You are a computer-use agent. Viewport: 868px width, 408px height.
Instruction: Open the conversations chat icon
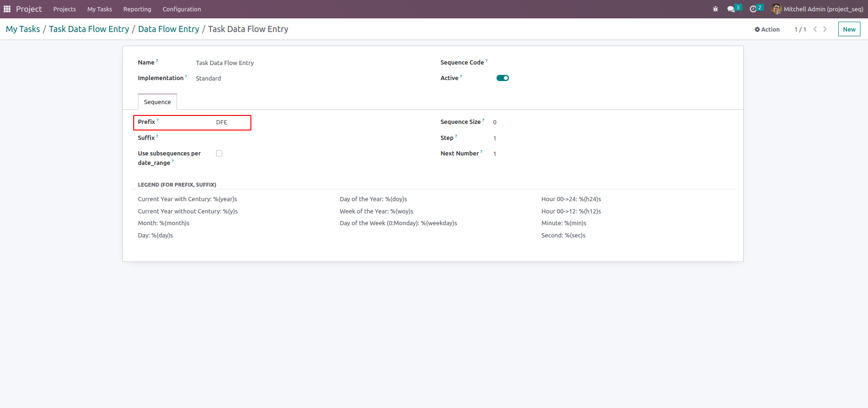coord(731,9)
